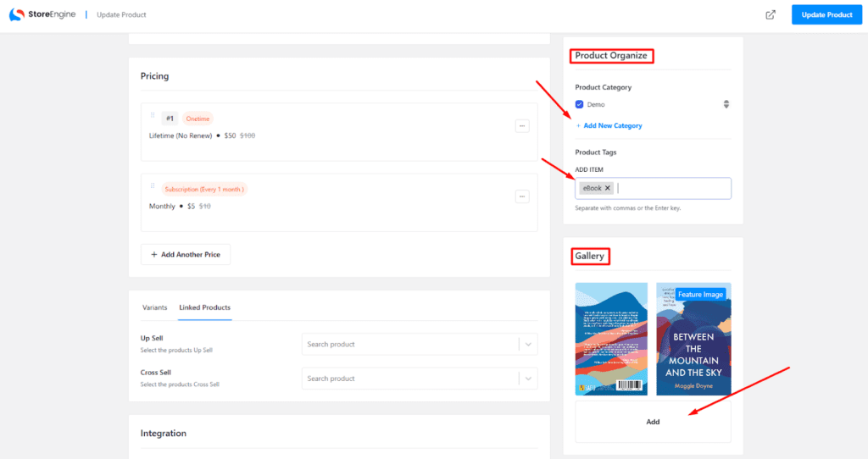This screenshot has height=459, width=868.
Task: Click the Update Product breadcrumb title
Action: tap(121, 15)
